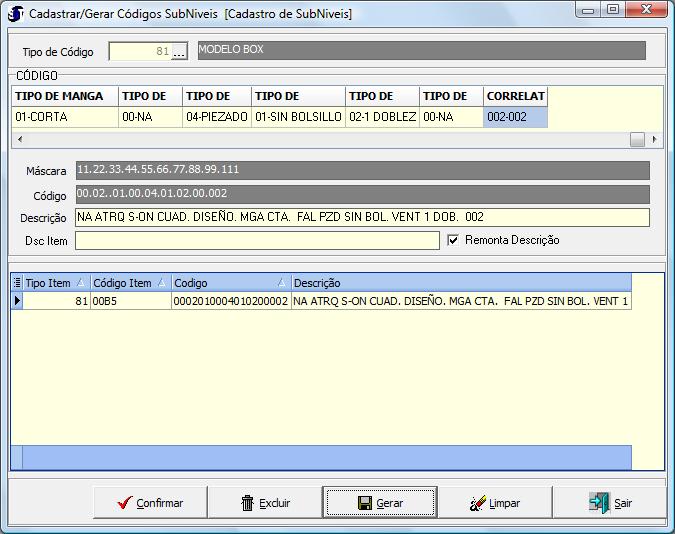Select the row indicator arrow for item 81
Screen dimensions: 675x534
click(16, 301)
